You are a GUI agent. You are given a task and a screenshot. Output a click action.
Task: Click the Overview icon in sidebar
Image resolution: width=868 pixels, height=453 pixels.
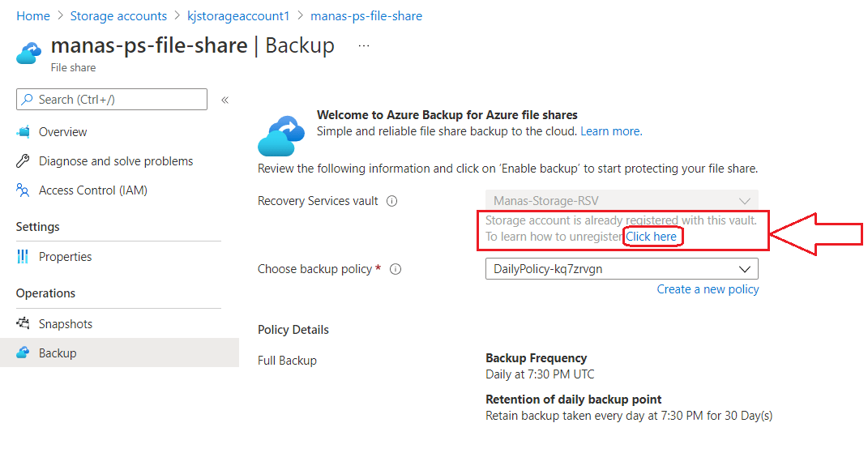pyautogui.click(x=23, y=132)
